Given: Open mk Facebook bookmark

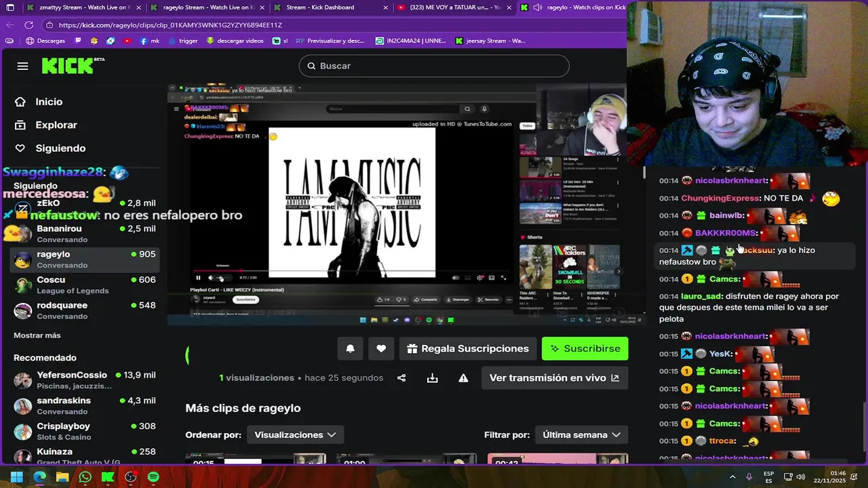Looking at the screenshot, I should click(149, 41).
